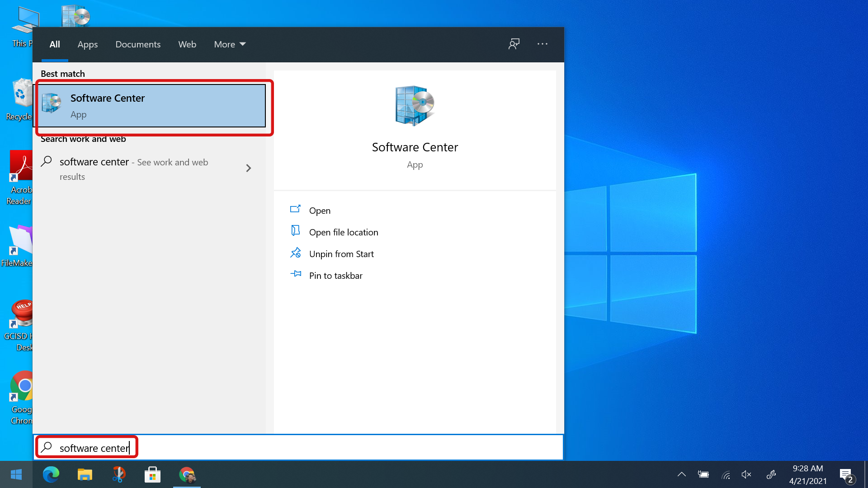Switch to the Web search tab
Screen dimensions: 868x488
tap(187, 44)
